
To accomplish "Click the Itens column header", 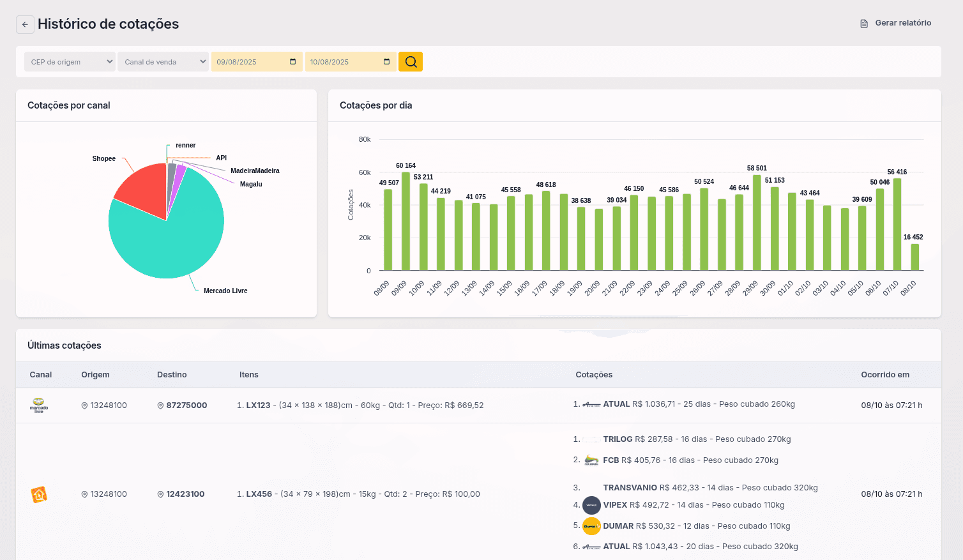I will pos(249,375).
